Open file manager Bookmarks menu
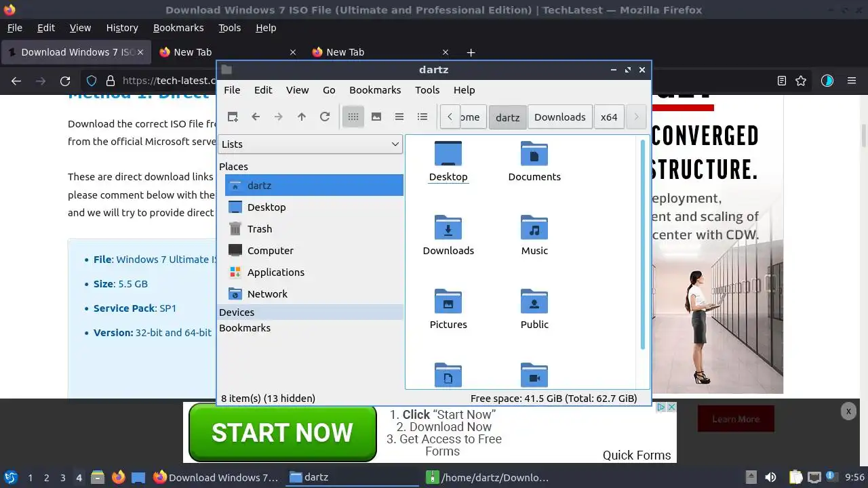This screenshot has height=488, width=868. click(375, 89)
